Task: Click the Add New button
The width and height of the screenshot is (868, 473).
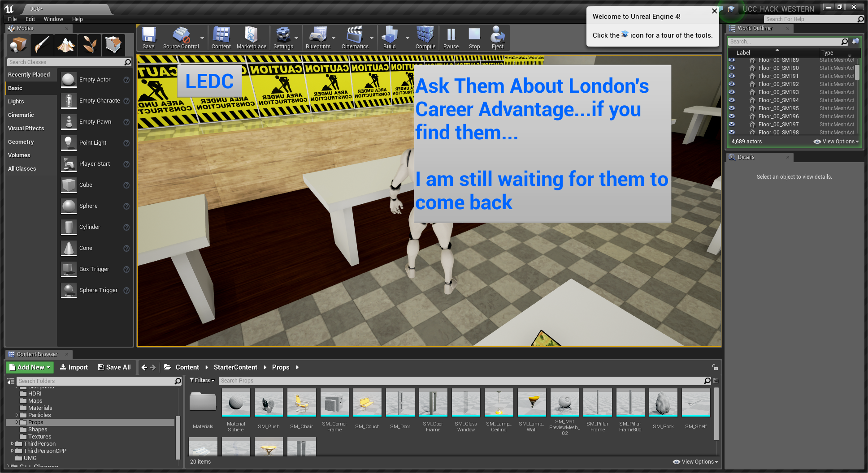Action: [x=30, y=367]
